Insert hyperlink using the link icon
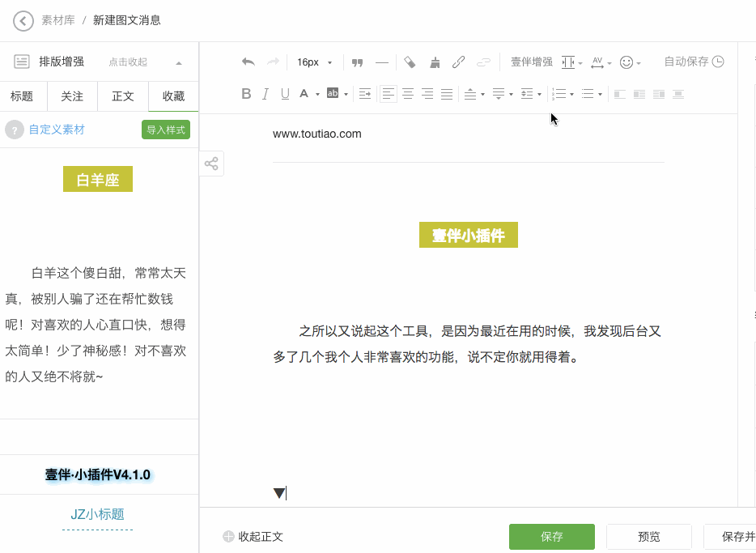Screen dimensions: 756x553 (x=458, y=62)
